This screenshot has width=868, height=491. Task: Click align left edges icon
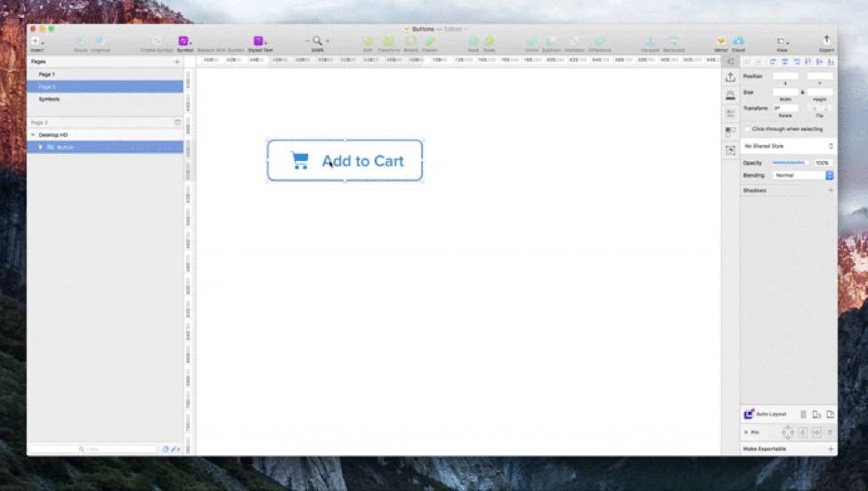(773, 62)
